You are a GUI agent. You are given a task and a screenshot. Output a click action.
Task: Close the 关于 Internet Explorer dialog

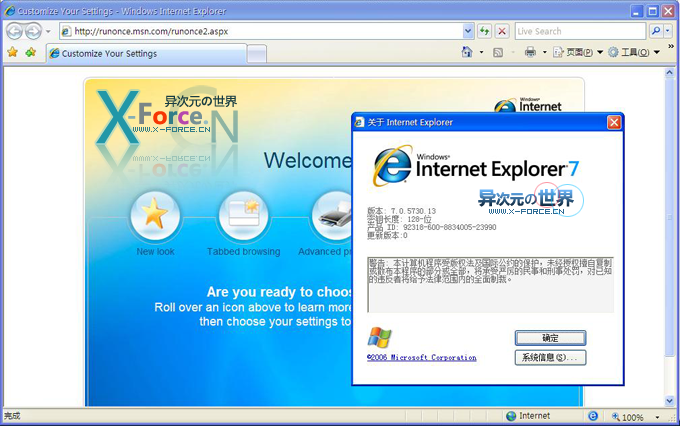tap(614, 122)
